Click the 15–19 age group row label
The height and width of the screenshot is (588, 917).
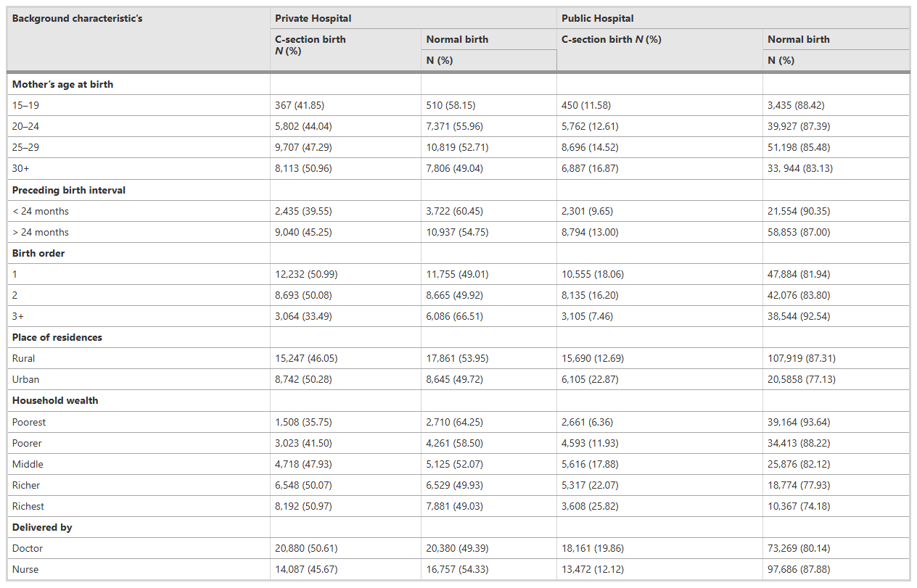(x=26, y=105)
